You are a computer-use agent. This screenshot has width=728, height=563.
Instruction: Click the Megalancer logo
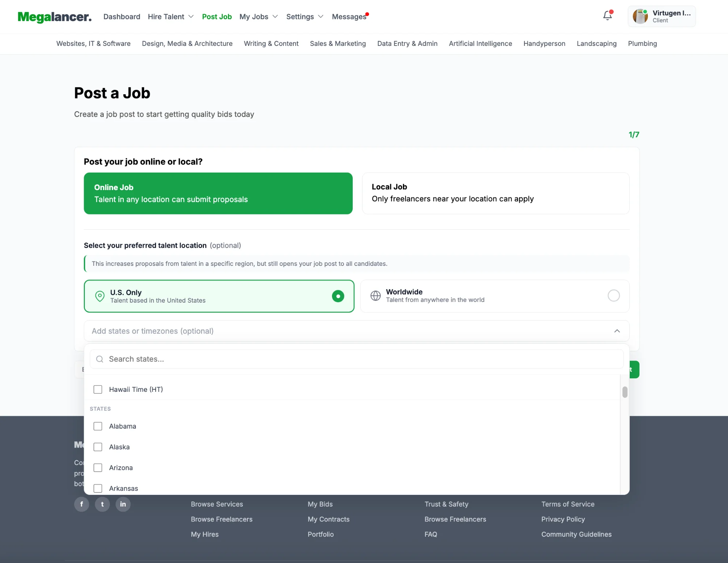point(55,17)
